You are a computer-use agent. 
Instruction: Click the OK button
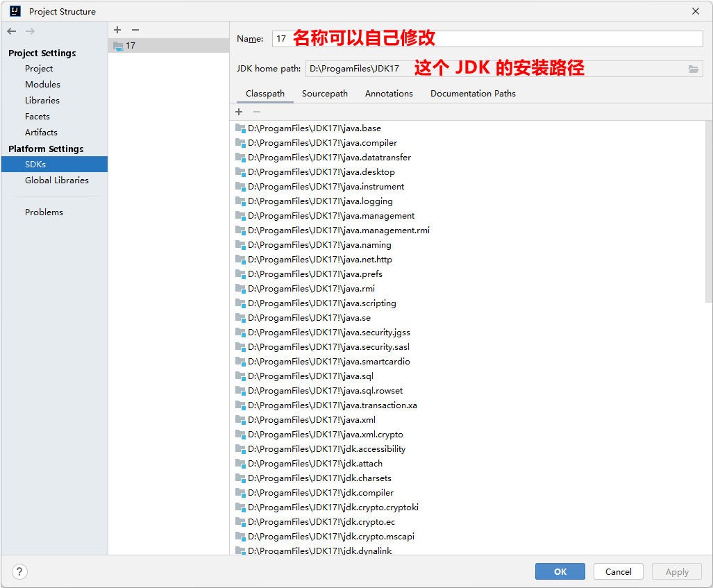[560, 571]
